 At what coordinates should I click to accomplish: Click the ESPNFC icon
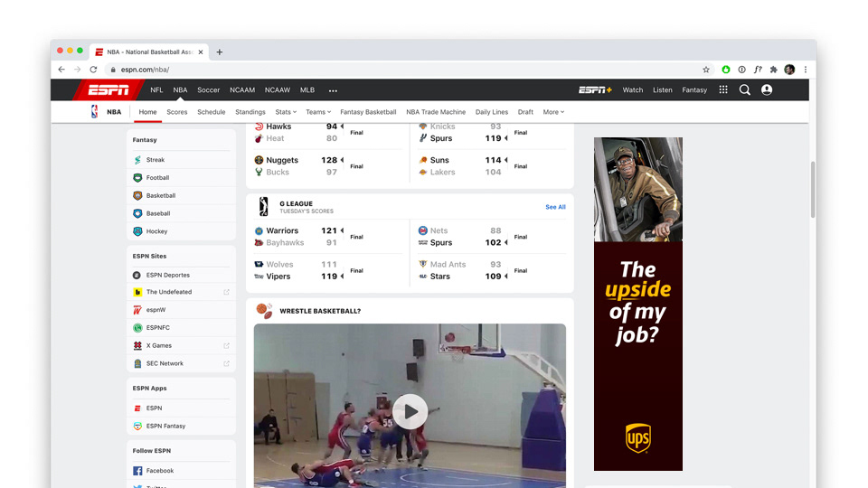pos(137,327)
